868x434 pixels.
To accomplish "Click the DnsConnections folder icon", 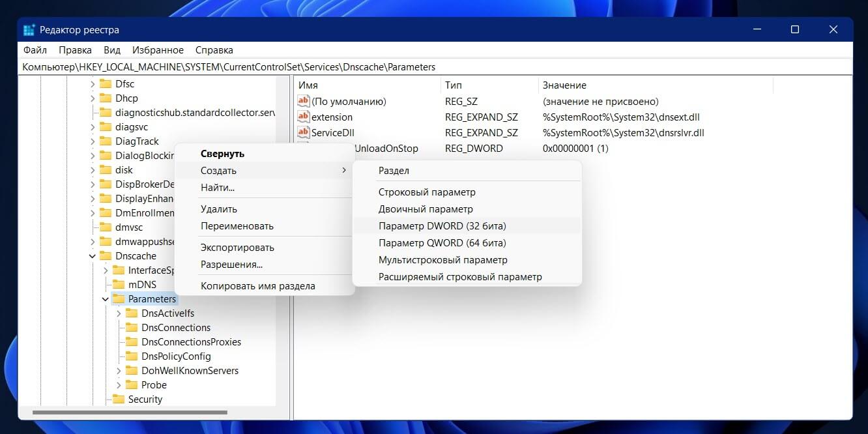I will point(132,328).
